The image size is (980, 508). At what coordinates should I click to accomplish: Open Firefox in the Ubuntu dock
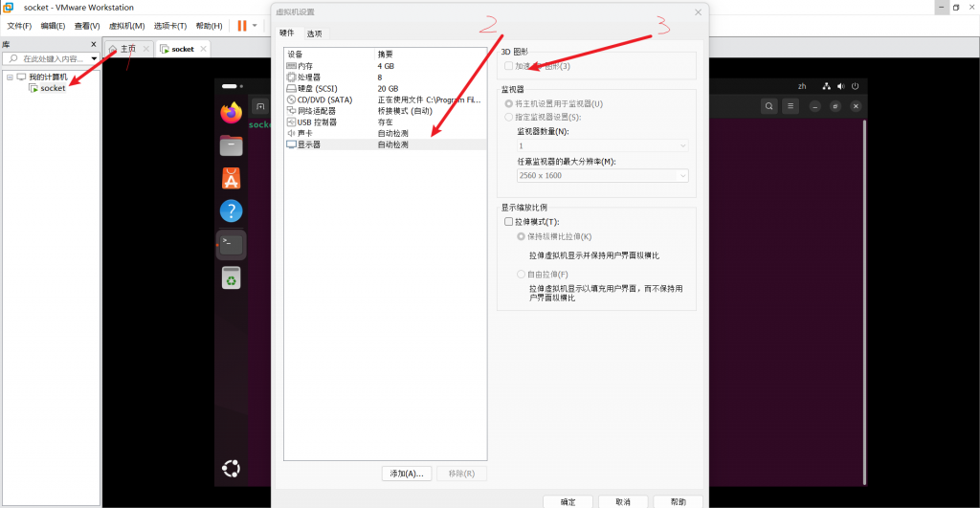tap(231, 113)
